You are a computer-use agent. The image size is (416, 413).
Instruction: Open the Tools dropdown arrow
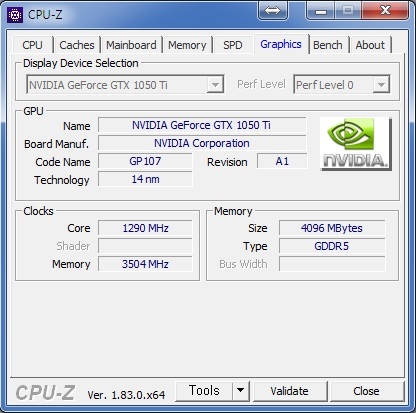(x=240, y=391)
